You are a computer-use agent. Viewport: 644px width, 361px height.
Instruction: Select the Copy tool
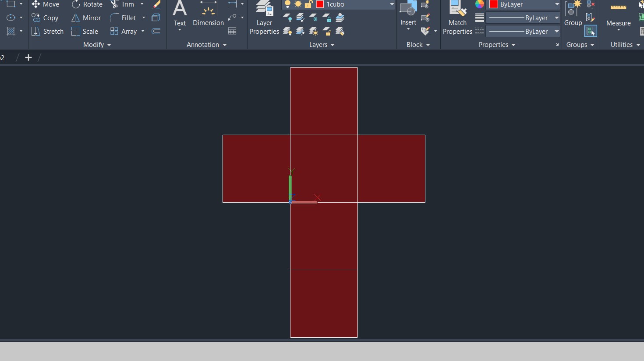coord(45,18)
